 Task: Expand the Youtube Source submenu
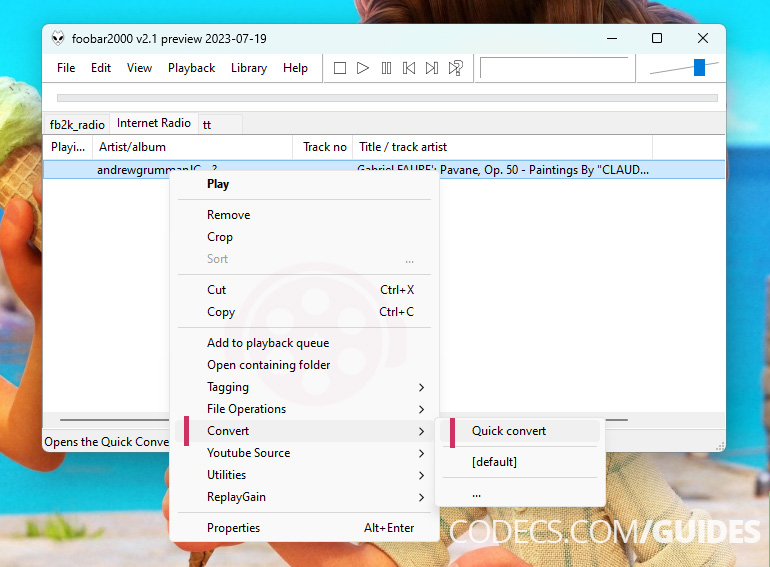coord(304,453)
